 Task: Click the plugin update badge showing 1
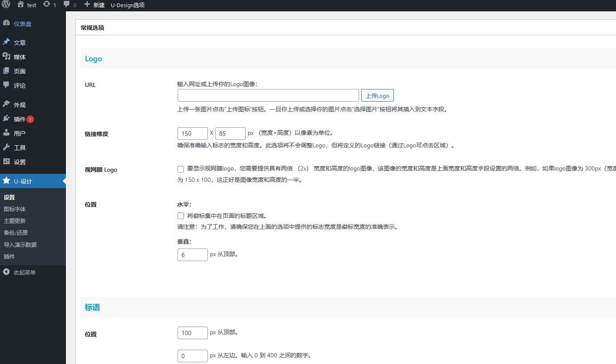point(30,119)
